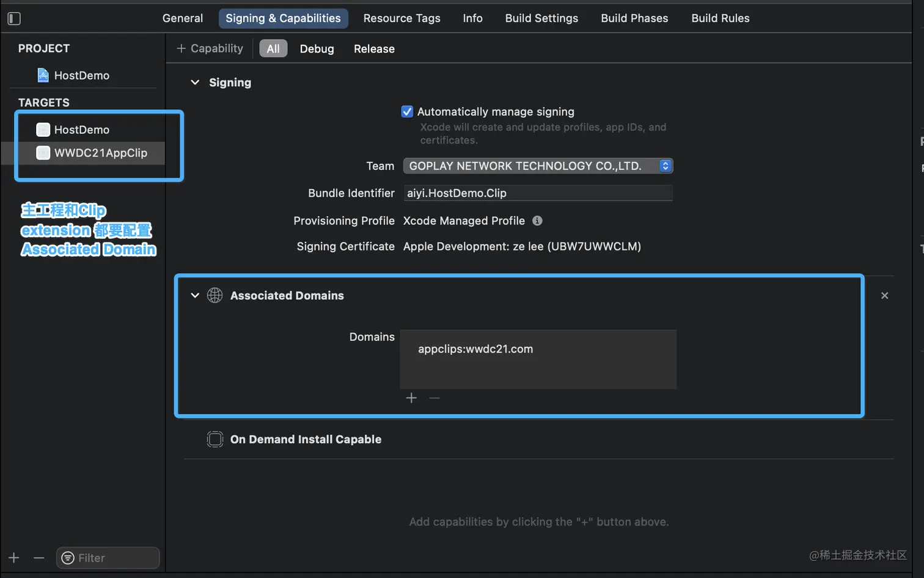Click the HostDemo target app icon
Screen dimensions: 924x578
tap(43, 130)
